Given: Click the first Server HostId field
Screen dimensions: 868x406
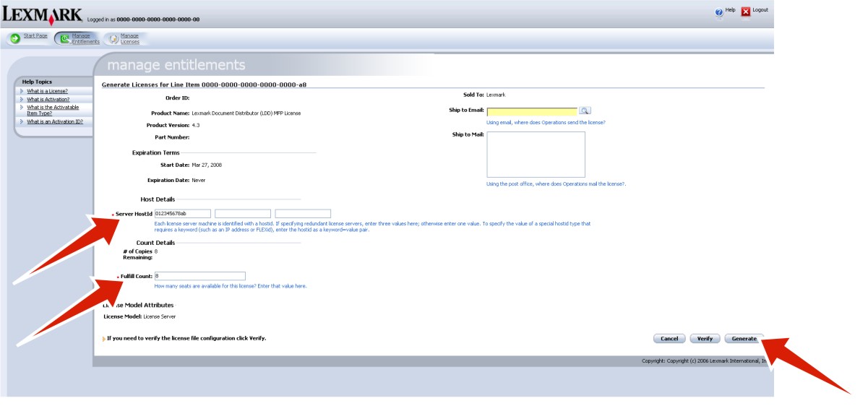Looking at the screenshot, I should [182, 214].
